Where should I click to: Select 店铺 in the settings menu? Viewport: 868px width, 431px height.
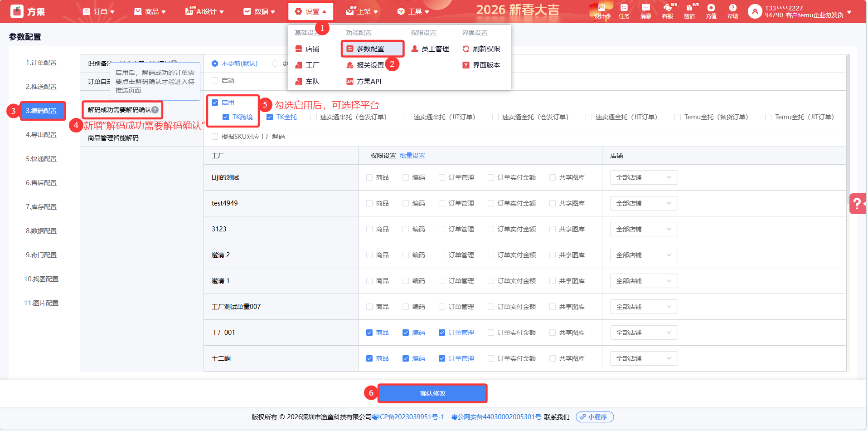pos(307,49)
